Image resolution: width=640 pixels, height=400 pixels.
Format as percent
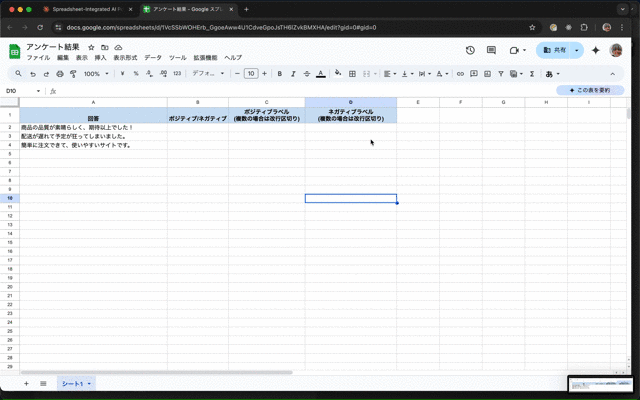[136, 74]
